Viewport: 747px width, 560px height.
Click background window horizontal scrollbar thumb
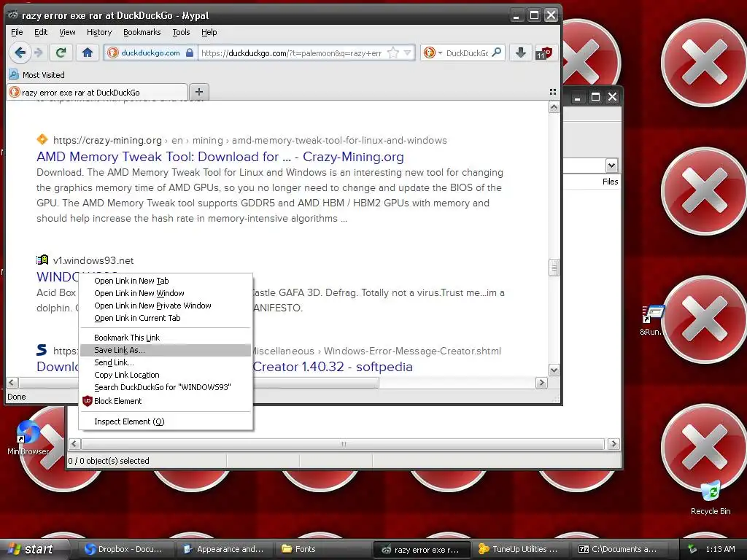tap(343, 444)
